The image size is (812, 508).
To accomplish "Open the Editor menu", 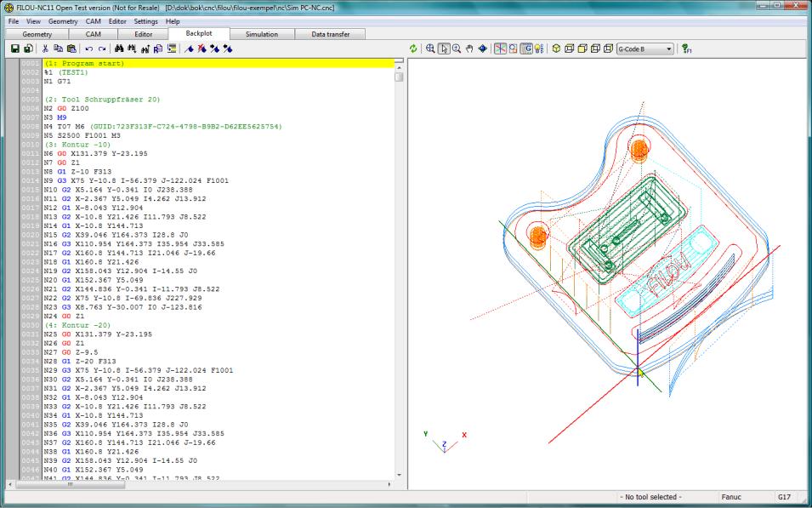I will 117,21.
